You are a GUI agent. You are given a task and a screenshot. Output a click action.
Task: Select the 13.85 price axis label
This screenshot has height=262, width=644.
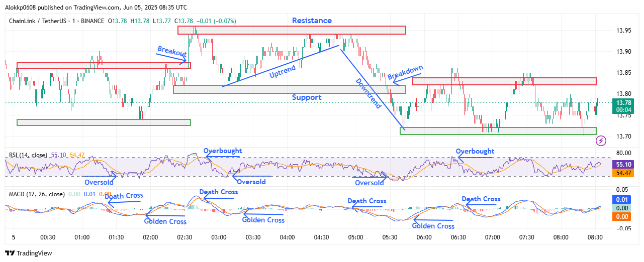coord(624,73)
